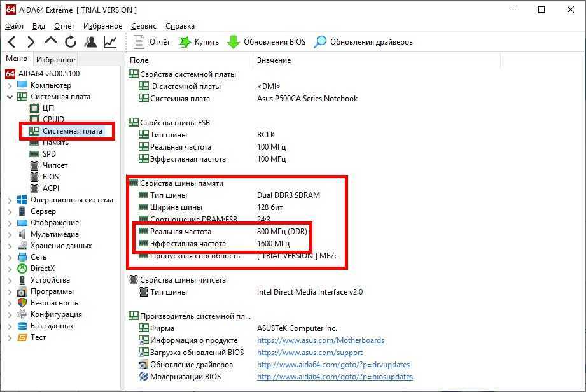Click the Безопасность shield icon

click(x=22, y=303)
